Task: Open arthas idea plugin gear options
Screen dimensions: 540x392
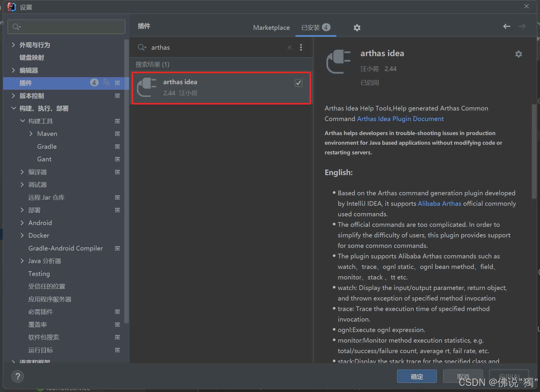Action: [x=518, y=54]
